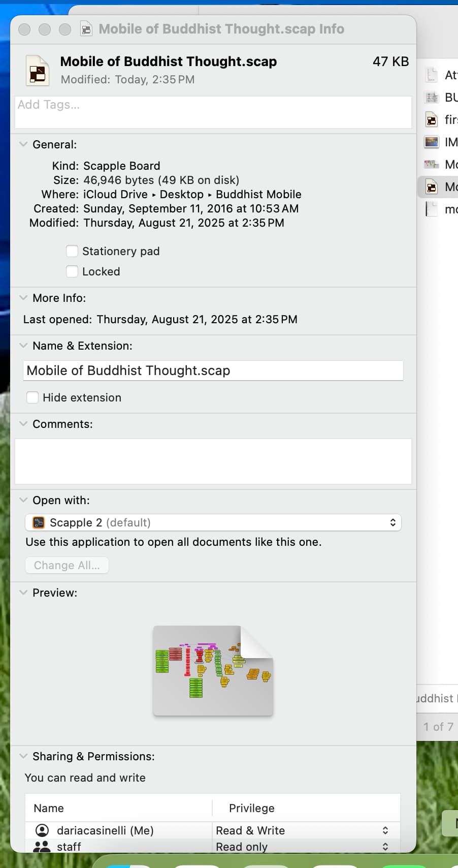This screenshot has width=458, height=868.
Task: Click the Scapple board preview thumbnail
Action: [x=213, y=671]
